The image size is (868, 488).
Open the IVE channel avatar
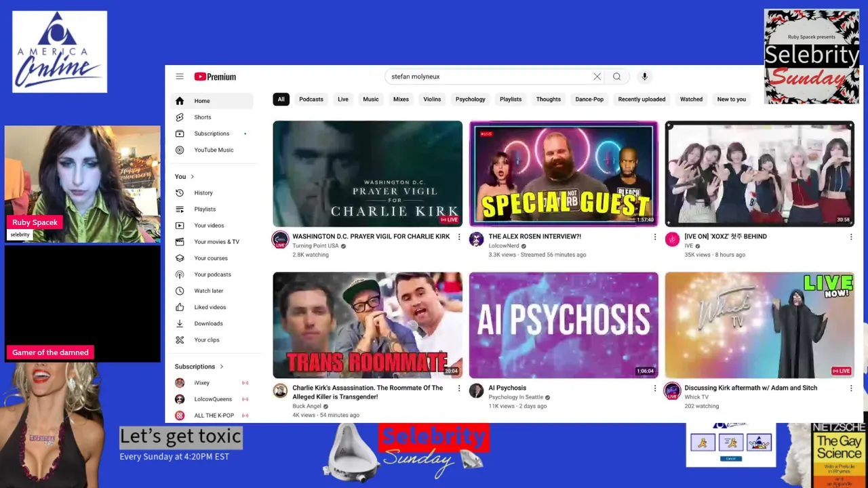point(672,239)
